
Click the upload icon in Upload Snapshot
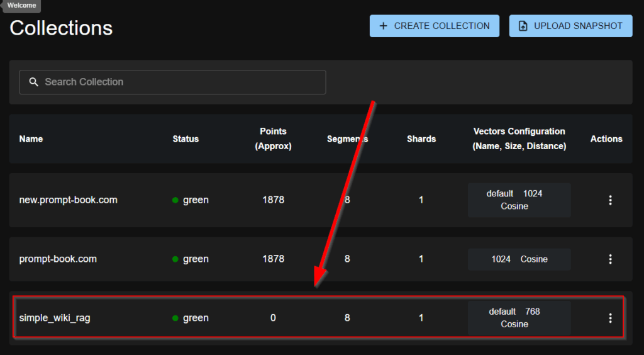coord(523,26)
